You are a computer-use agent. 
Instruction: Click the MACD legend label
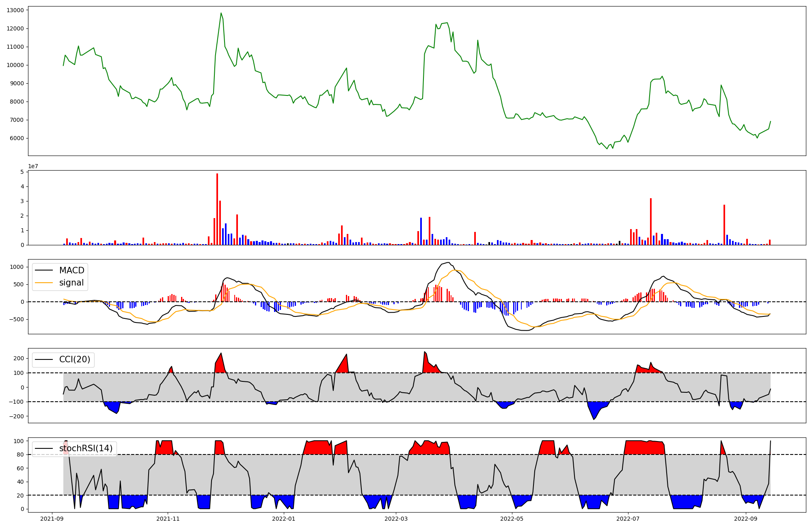point(71,270)
